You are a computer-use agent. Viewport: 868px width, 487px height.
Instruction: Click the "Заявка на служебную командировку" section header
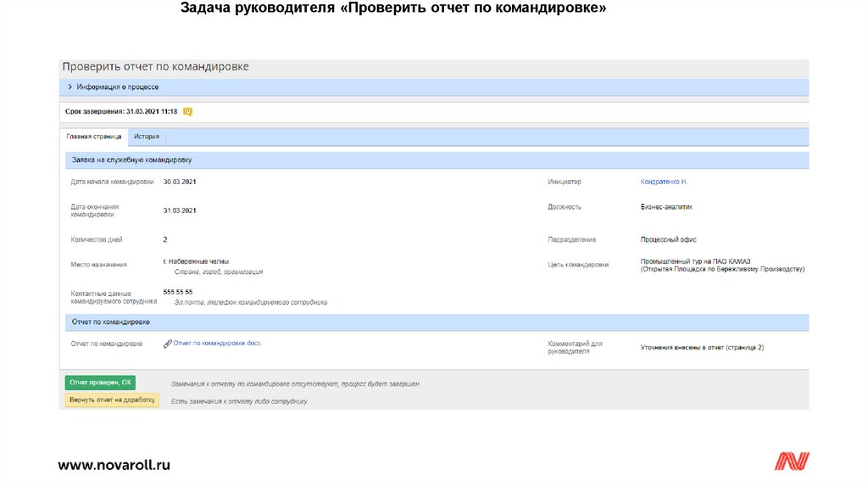point(131,160)
